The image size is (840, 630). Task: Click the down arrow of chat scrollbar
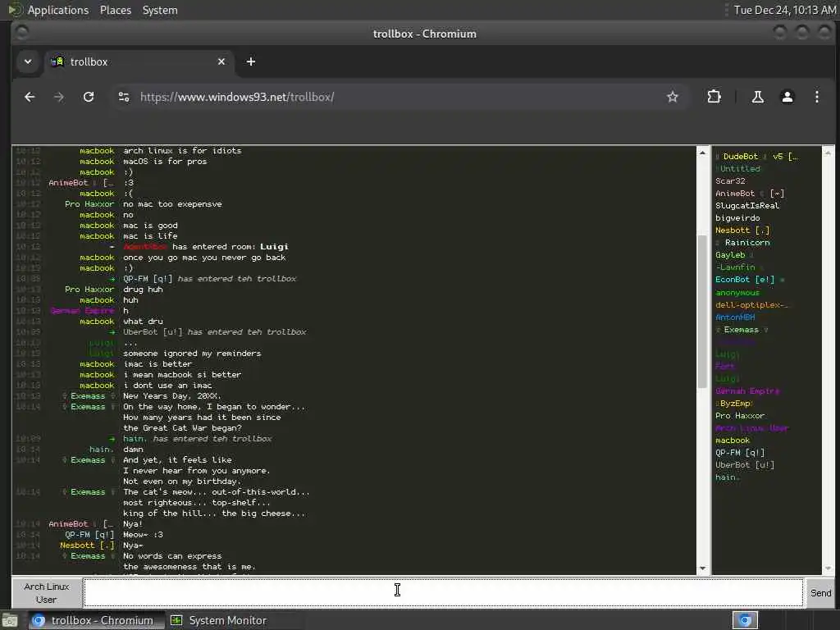pyautogui.click(x=702, y=568)
